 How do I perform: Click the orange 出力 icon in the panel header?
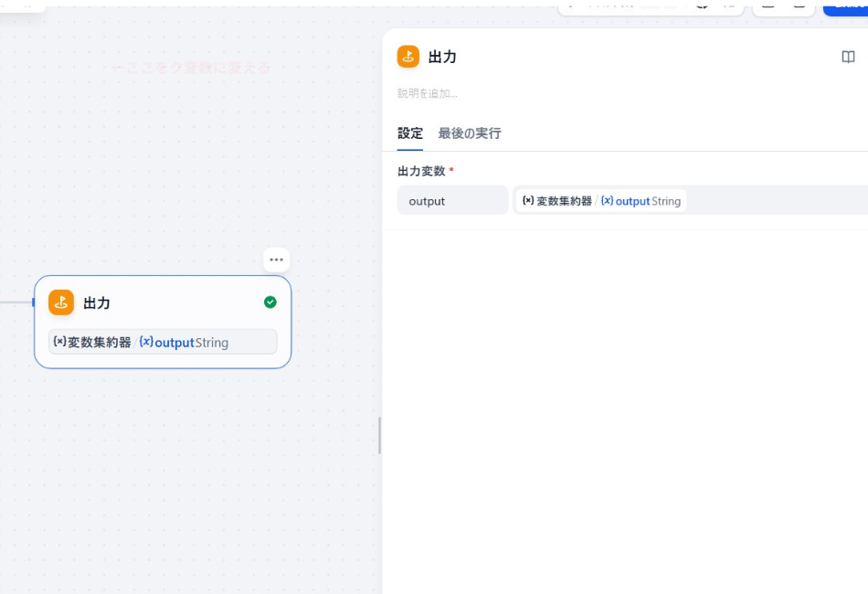[x=408, y=56]
